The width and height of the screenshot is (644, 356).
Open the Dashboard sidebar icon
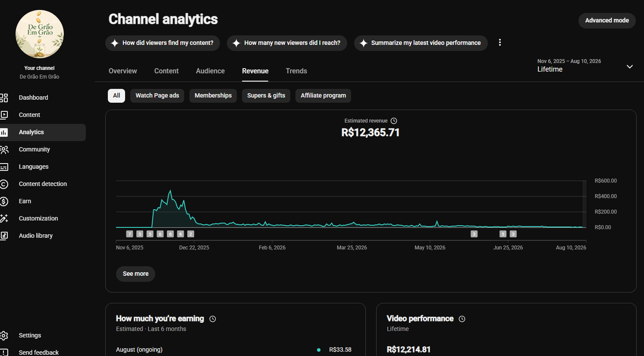click(x=4, y=98)
